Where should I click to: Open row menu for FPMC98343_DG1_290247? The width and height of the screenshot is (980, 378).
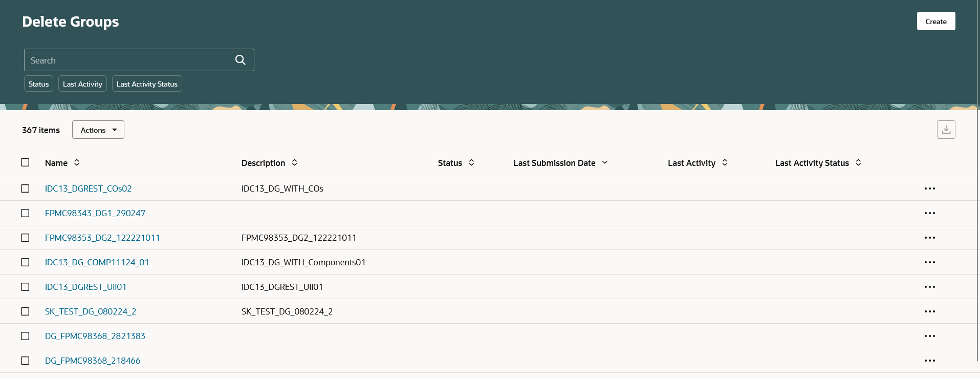(930, 213)
